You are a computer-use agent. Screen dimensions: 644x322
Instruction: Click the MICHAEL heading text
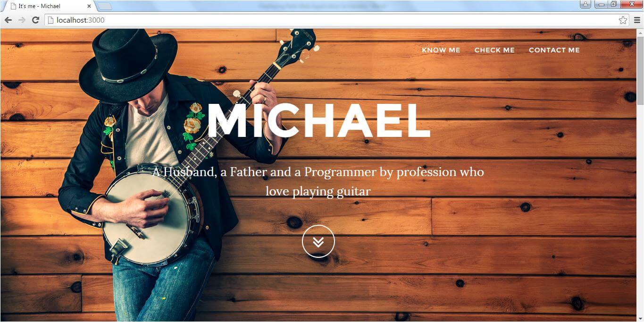coord(318,120)
